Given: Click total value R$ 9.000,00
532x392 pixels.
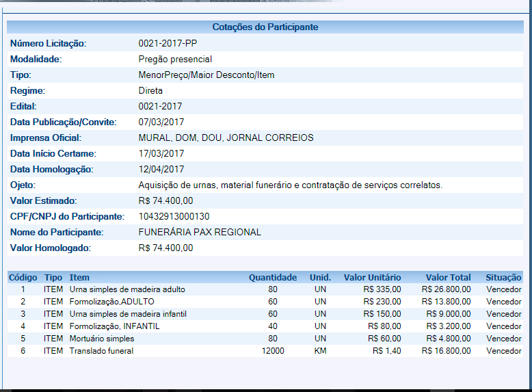Looking at the screenshot, I should click(x=449, y=313).
